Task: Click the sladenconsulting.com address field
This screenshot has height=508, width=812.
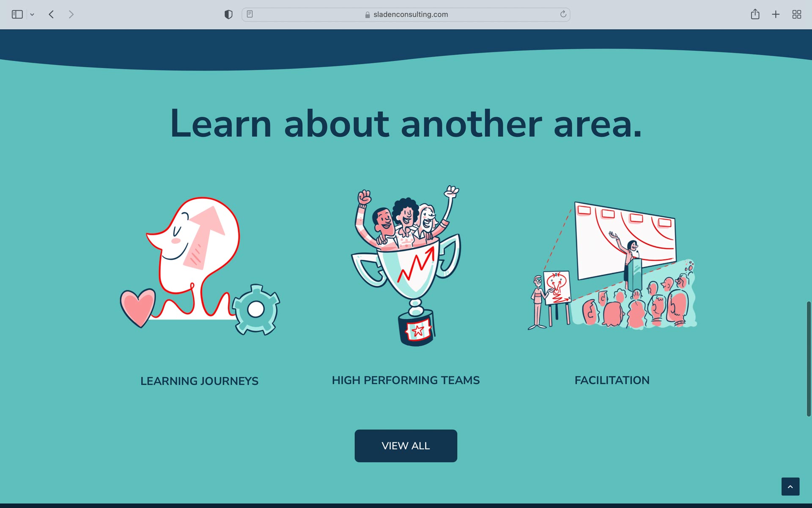Action: click(406, 14)
